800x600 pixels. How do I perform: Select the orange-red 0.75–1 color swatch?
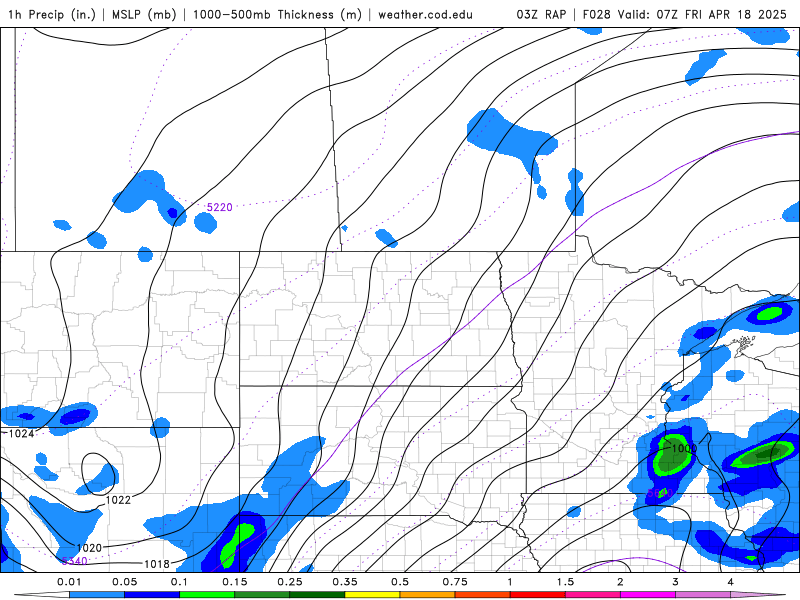(483, 595)
